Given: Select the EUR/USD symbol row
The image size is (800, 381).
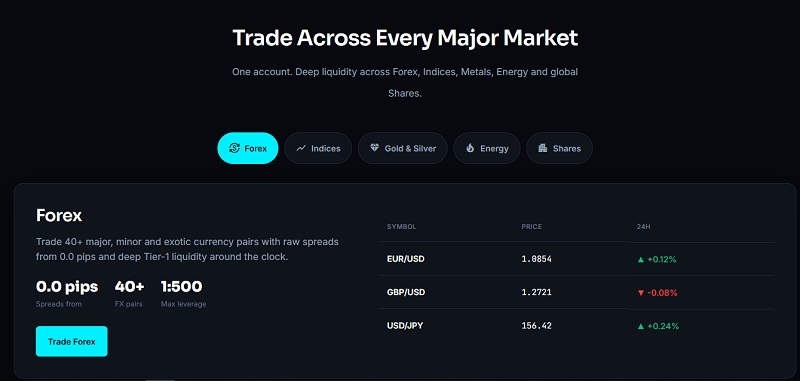Looking at the screenshot, I should [x=576, y=259].
